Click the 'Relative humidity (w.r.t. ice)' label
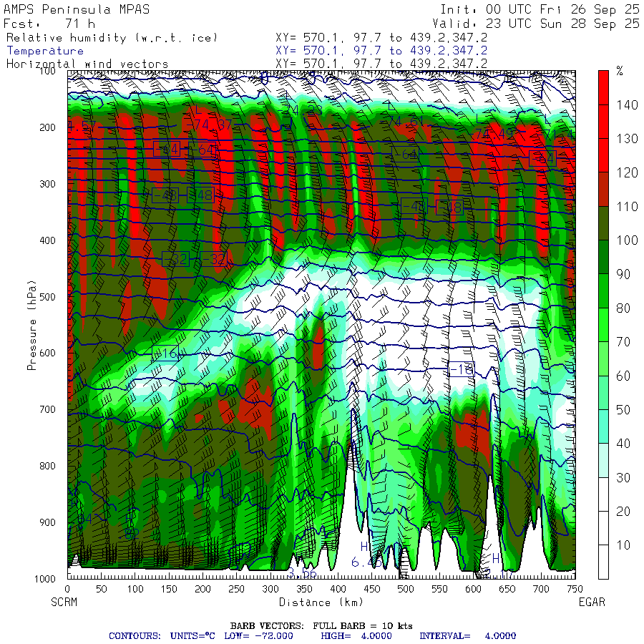The height and width of the screenshot is (644, 644). (112, 38)
